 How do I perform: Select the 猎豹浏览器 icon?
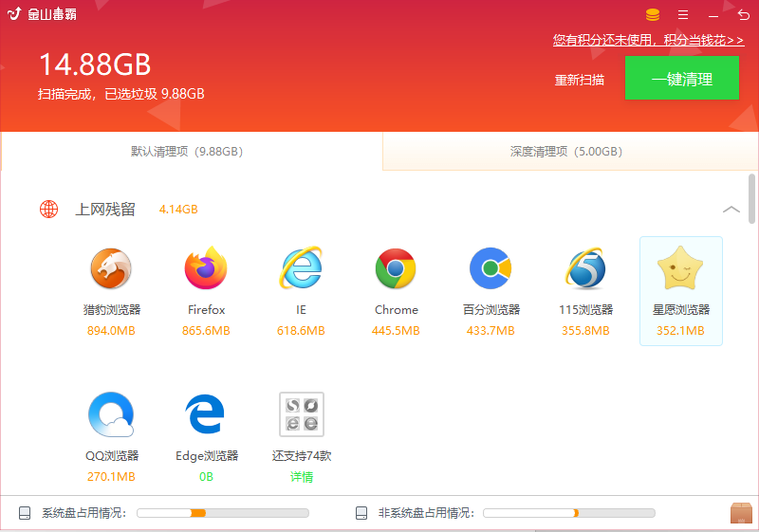[x=111, y=268]
